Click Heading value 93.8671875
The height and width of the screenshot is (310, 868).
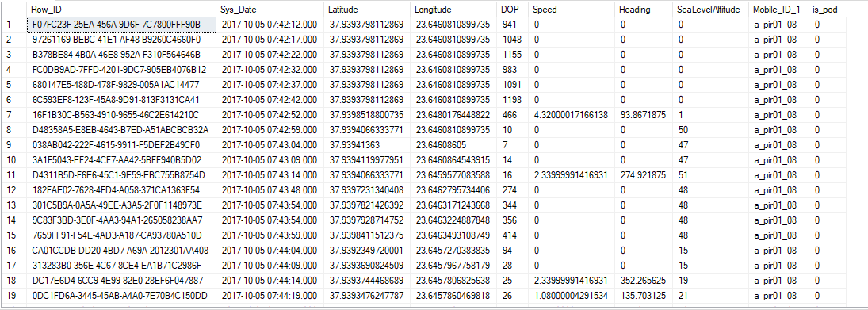(x=643, y=115)
